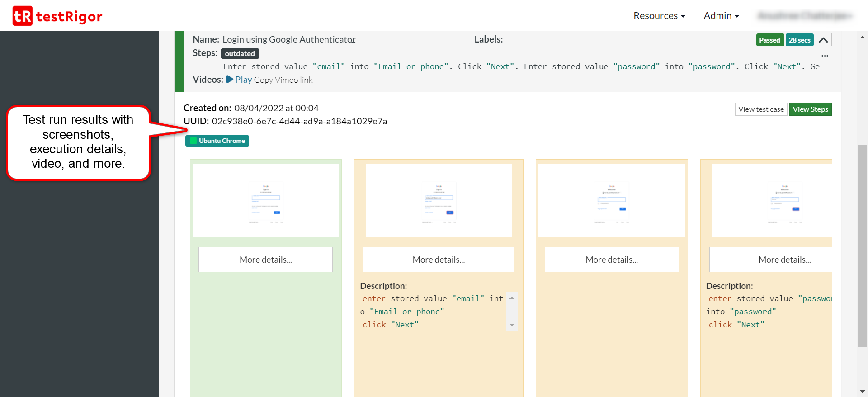Click the 28 secs duration badge
This screenshot has width=868, height=397.
pos(799,40)
